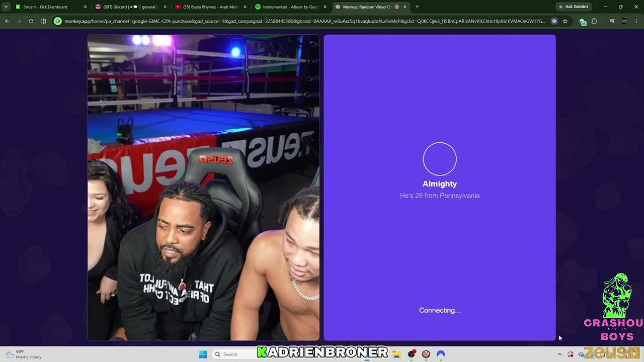
Task: Go forward to the next page
Action: click(x=19, y=21)
